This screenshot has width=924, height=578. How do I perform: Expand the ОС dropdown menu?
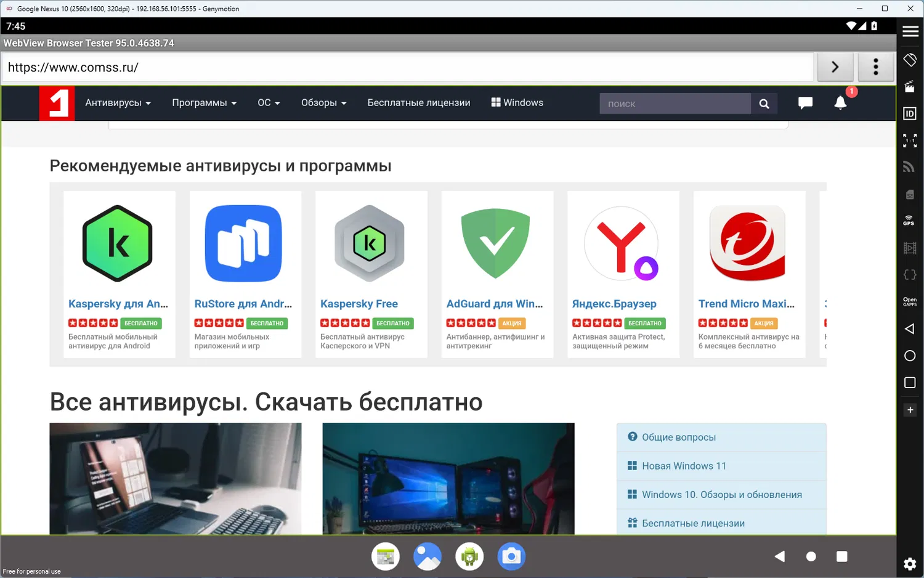pyautogui.click(x=269, y=103)
